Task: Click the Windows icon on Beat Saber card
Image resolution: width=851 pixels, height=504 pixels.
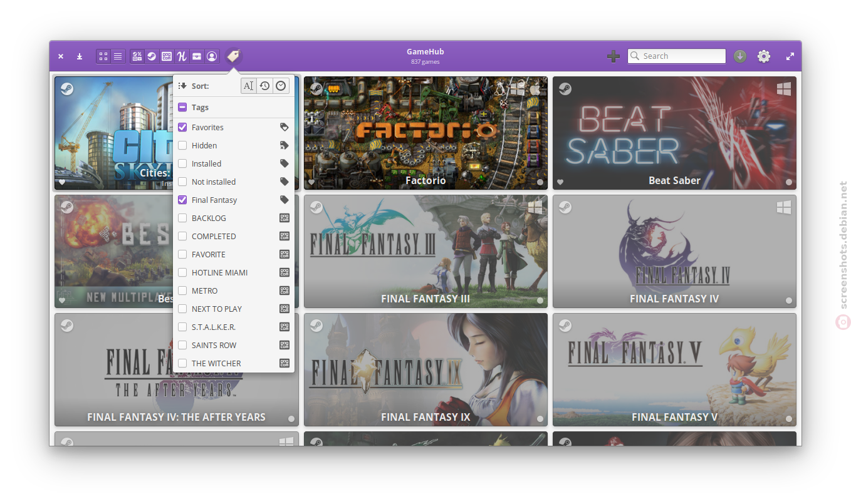Action: tap(783, 89)
